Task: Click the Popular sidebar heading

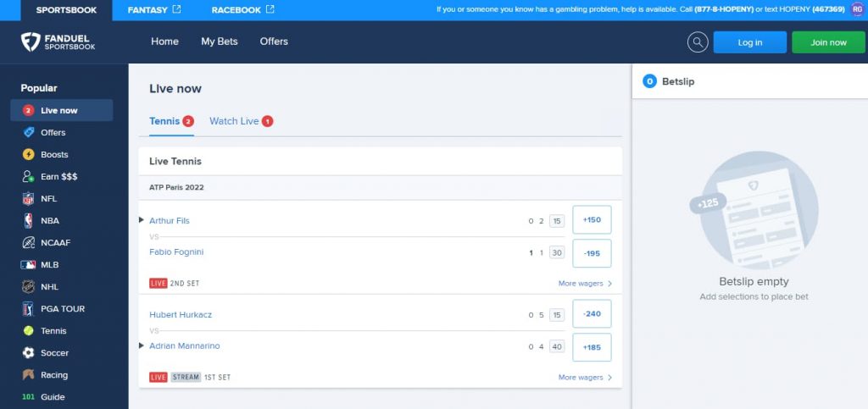Action: pos(39,88)
